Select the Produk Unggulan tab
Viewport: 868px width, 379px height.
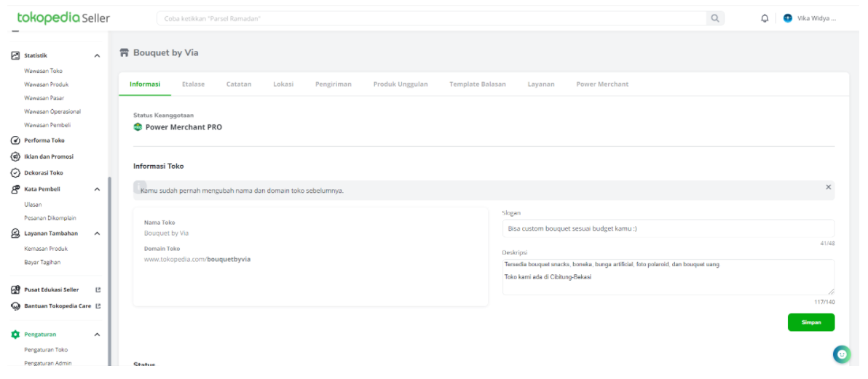[x=401, y=84]
